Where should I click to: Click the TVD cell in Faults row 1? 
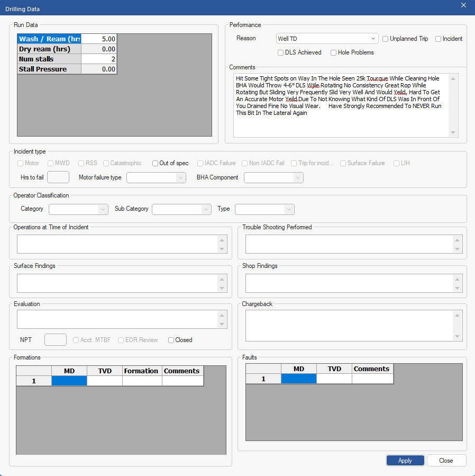click(x=334, y=379)
